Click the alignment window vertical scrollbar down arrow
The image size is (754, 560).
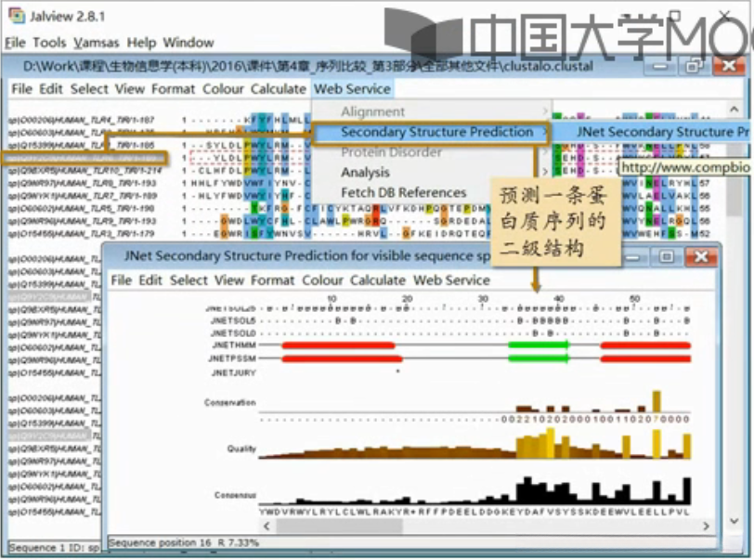734,521
